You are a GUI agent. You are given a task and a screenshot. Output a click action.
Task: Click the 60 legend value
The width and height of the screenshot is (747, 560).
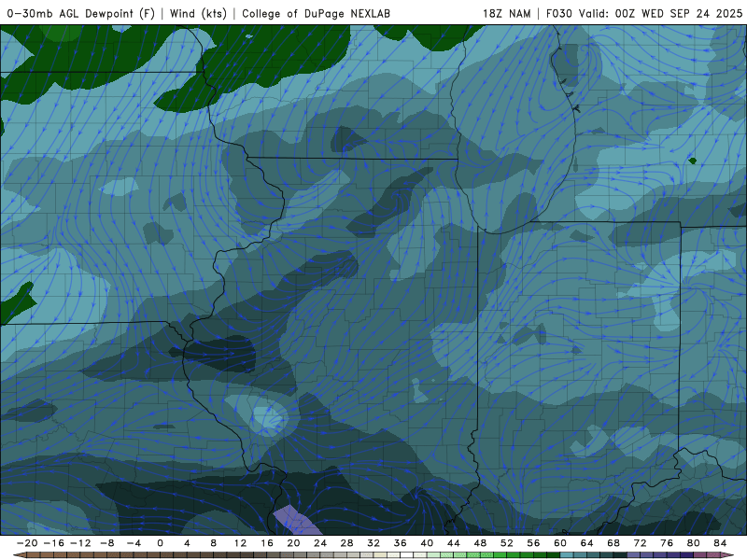point(560,543)
